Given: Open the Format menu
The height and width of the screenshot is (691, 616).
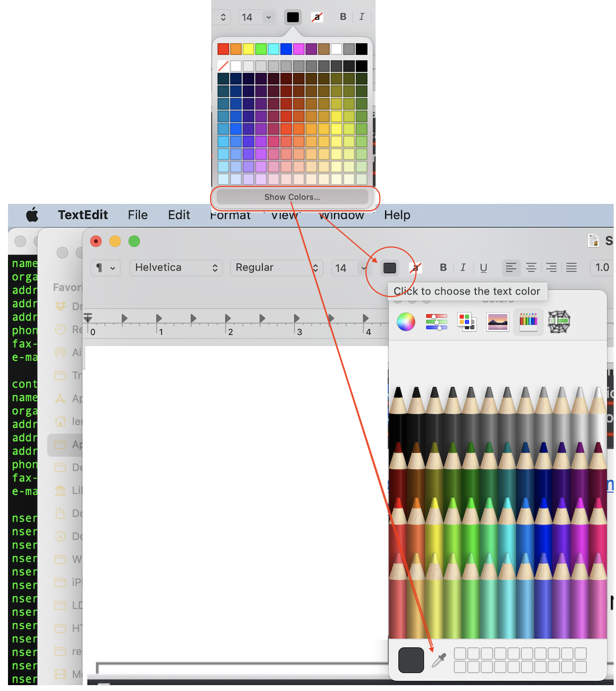Looking at the screenshot, I should 230,215.
